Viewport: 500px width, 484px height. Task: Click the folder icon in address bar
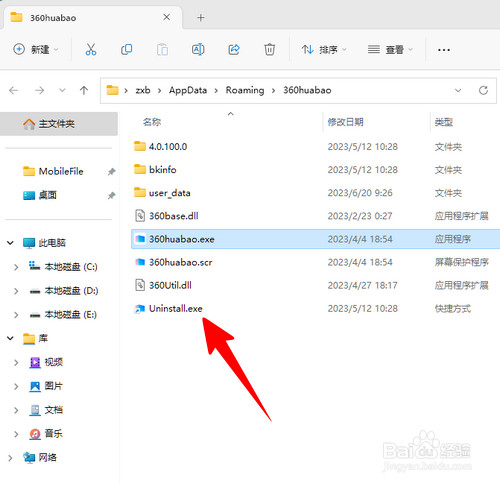(112, 90)
